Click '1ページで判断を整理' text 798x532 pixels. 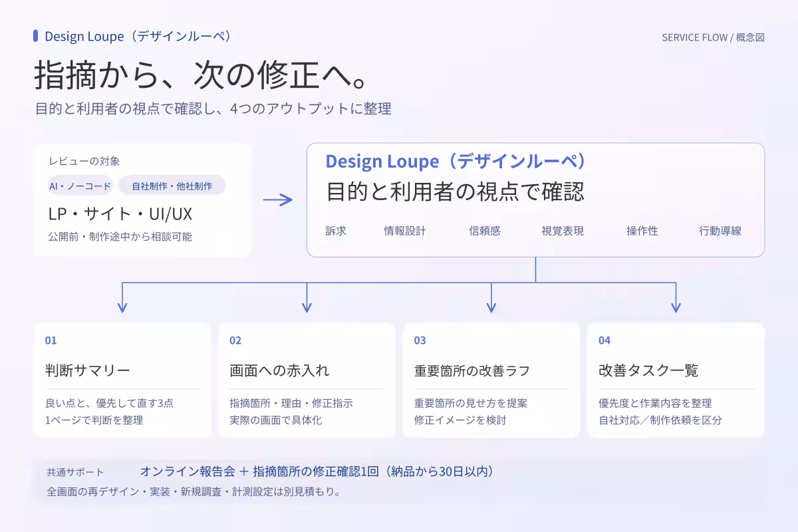click(94, 420)
